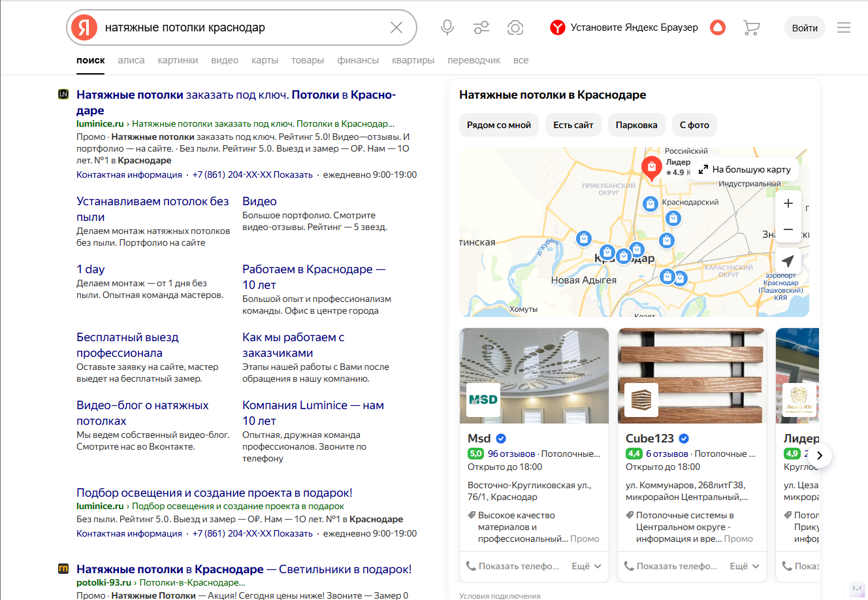Click Cube123 verified badge icon
The height and width of the screenshot is (600, 868).
tap(684, 439)
